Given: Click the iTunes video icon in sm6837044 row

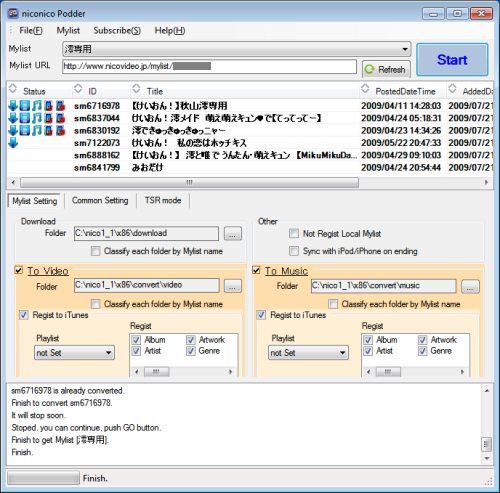Looking at the screenshot, I should tap(49, 118).
